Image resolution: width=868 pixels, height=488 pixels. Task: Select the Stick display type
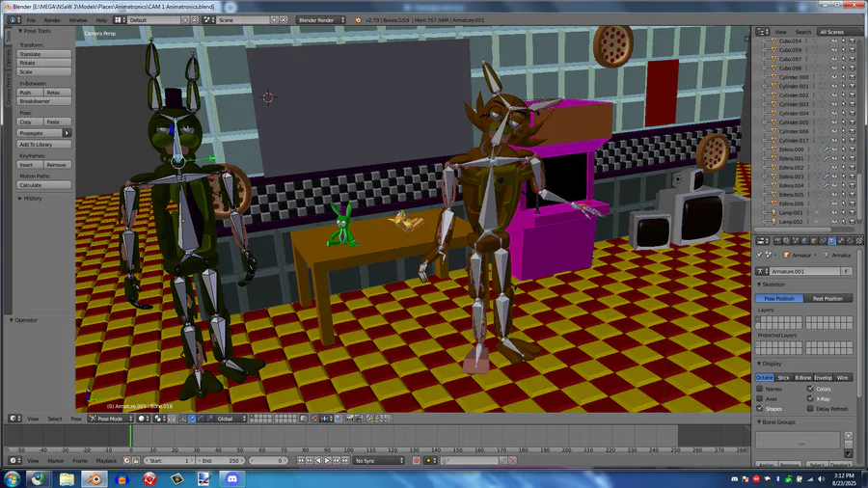[783, 378]
